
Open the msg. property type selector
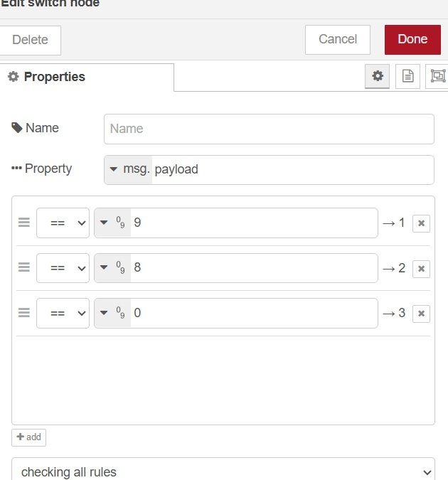(x=128, y=170)
